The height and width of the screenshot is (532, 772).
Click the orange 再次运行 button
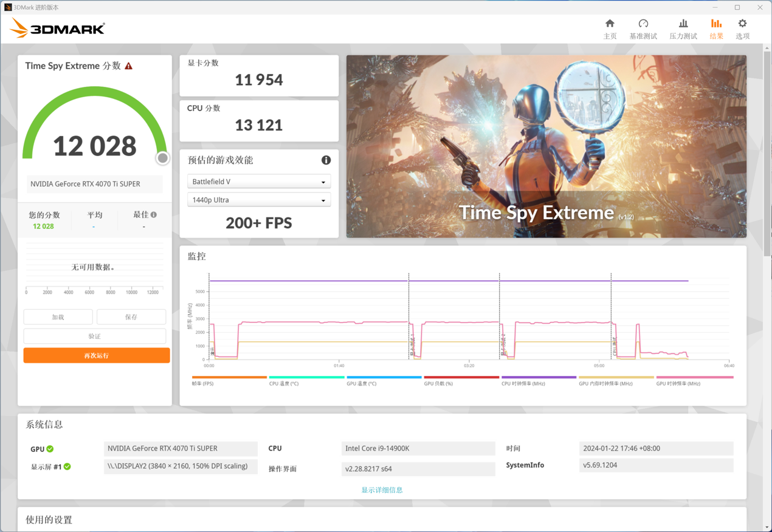pyautogui.click(x=95, y=355)
